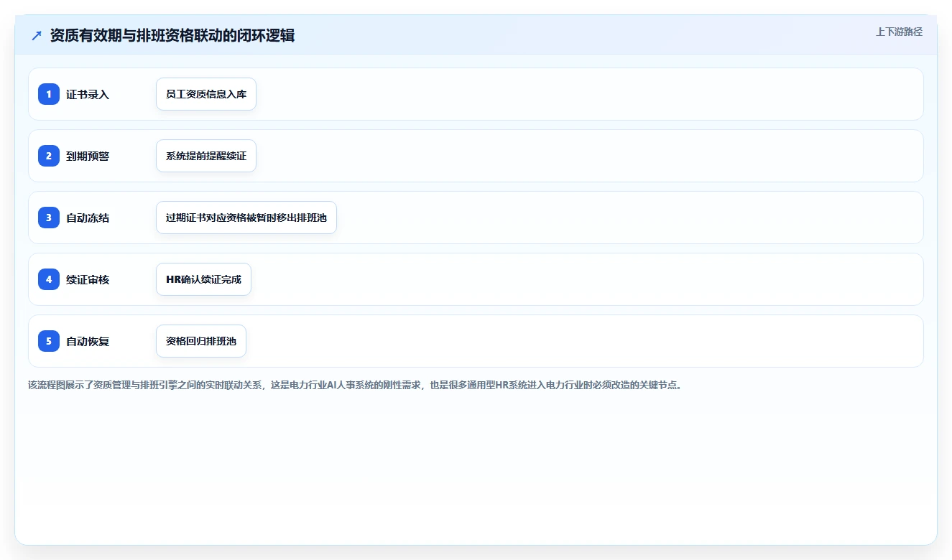Select the 自动冻结 step label

88,218
